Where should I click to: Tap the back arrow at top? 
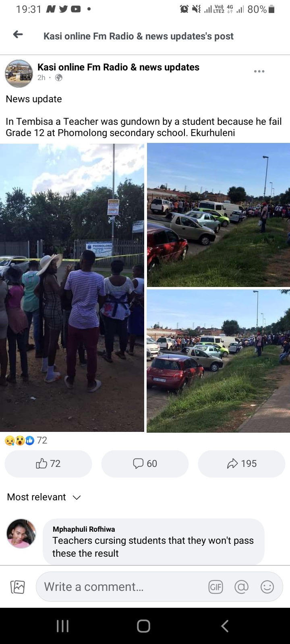[x=18, y=35]
